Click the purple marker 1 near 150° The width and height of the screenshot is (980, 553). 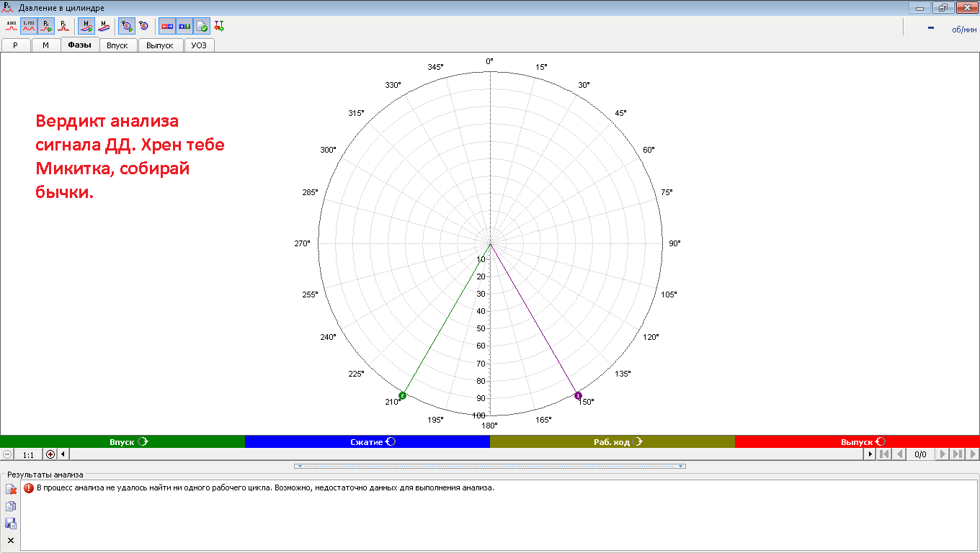coord(578,395)
